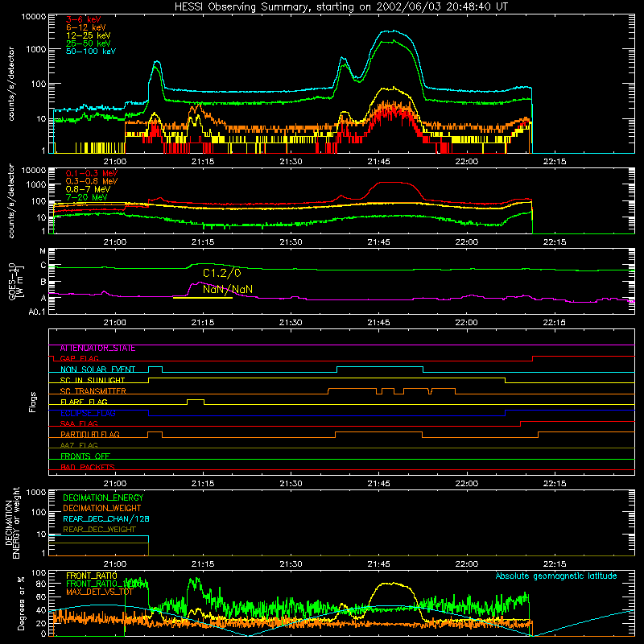Click the DECIMATION_WEIGHT legend label

(x=102, y=508)
